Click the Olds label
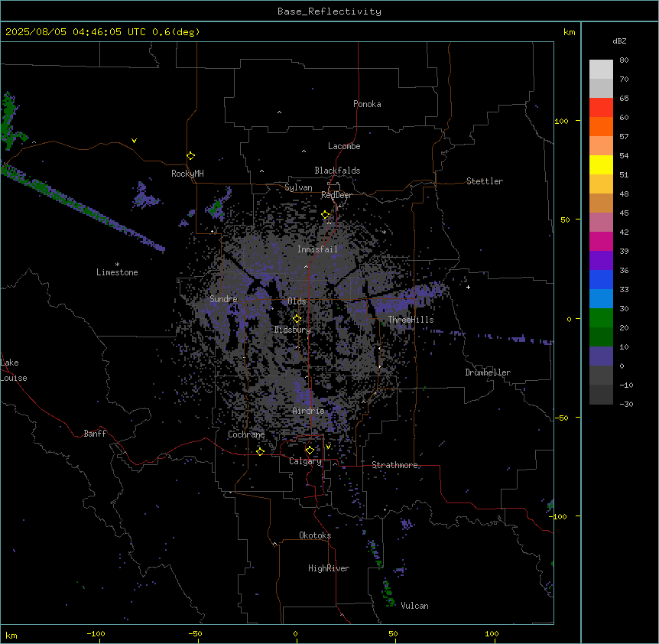 tap(297, 301)
